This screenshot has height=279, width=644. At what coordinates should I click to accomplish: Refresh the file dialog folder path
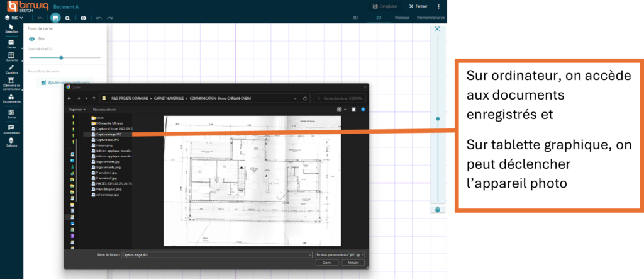pos(305,98)
